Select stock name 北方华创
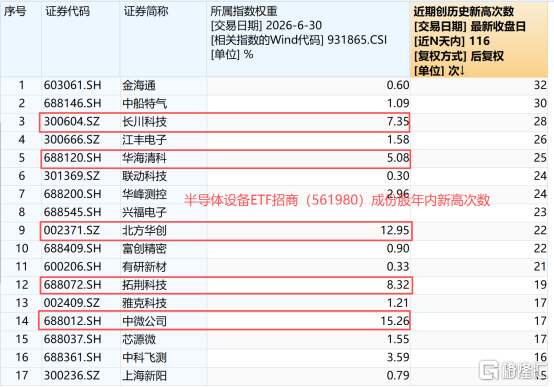 (145, 231)
